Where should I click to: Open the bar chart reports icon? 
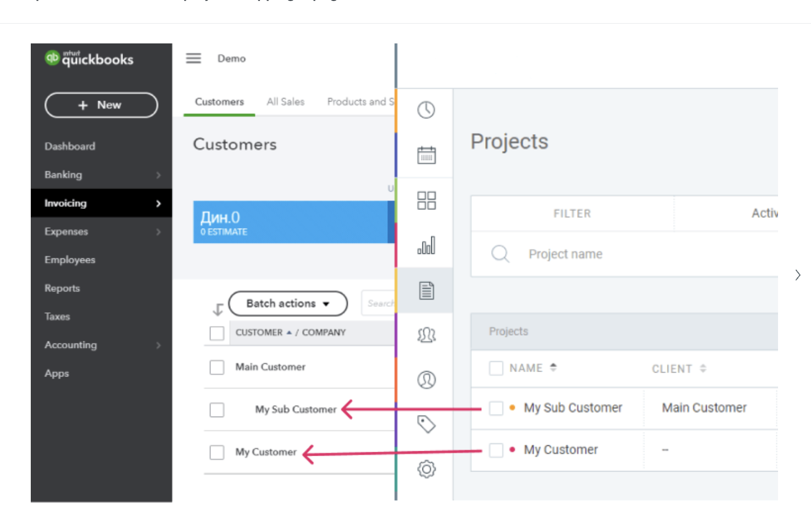[x=426, y=245]
